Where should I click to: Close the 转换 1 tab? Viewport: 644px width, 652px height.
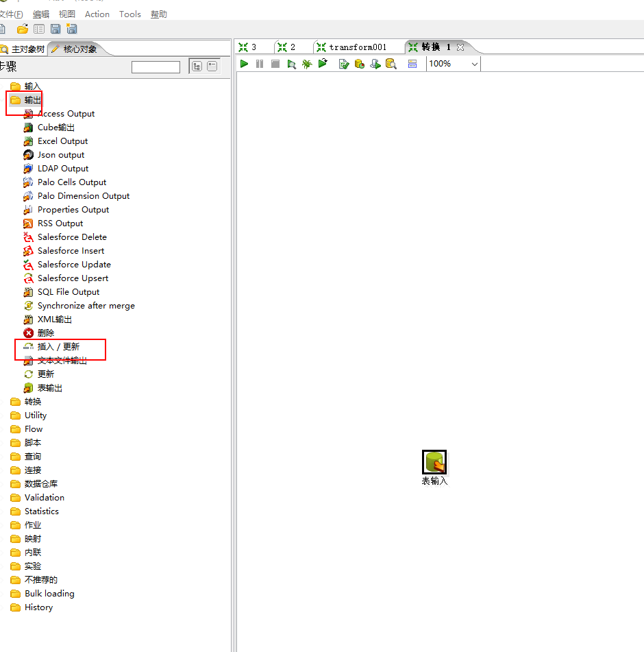coord(460,47)
